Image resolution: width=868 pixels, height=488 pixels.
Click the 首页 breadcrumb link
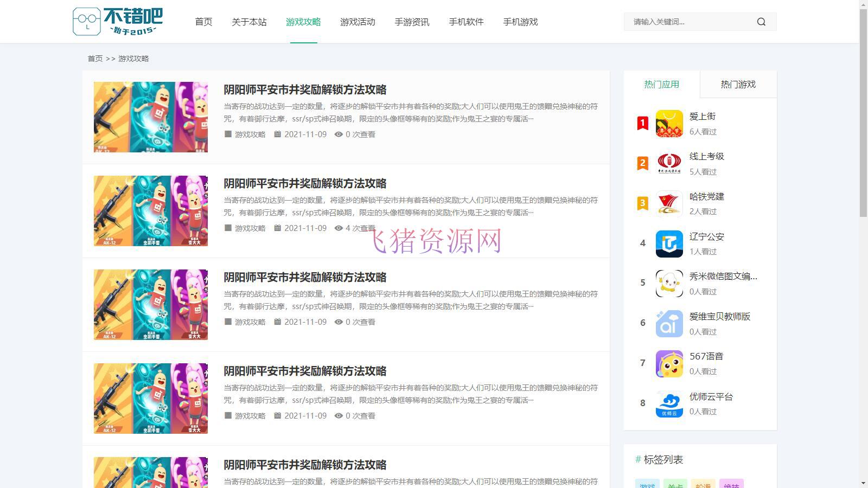click(95, 58)
